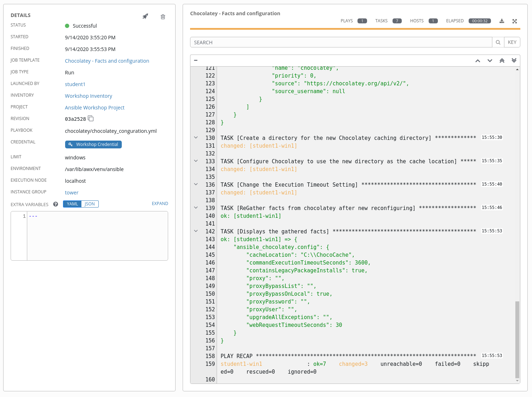Click the PLAYS count badge
The height and width of the screenshot is (397, 532).
tap(362, 21)
